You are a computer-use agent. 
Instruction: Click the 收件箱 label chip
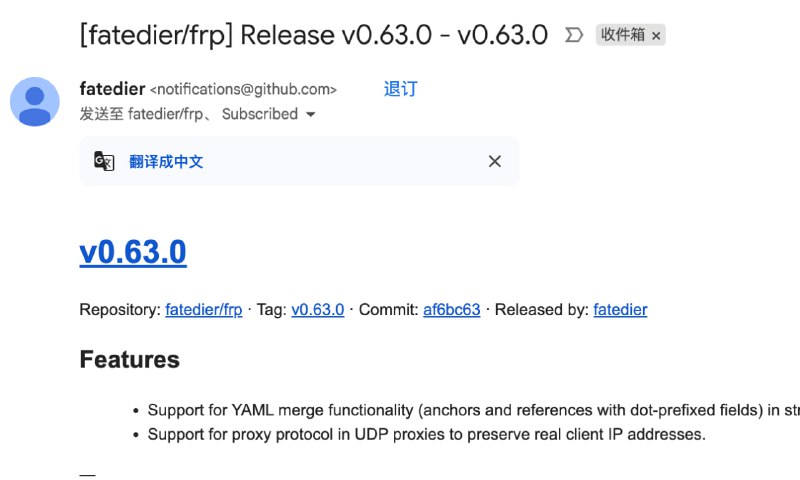click(623, 35)
